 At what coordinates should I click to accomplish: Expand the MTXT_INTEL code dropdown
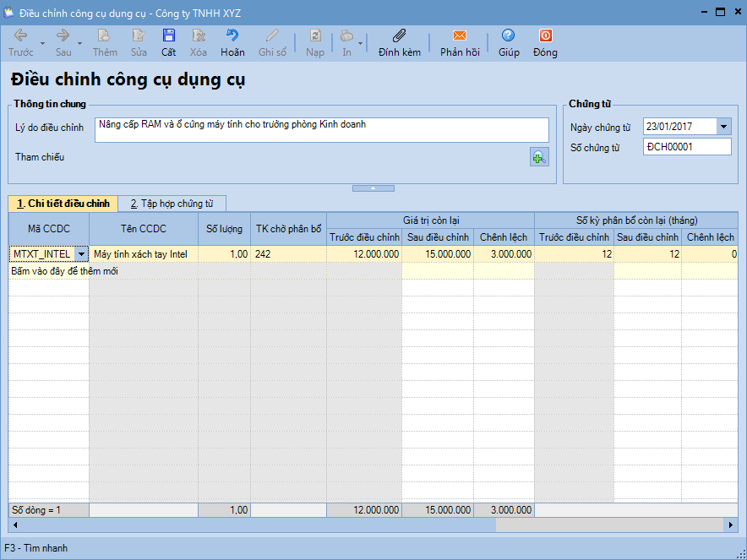click(x=81, y=253)
